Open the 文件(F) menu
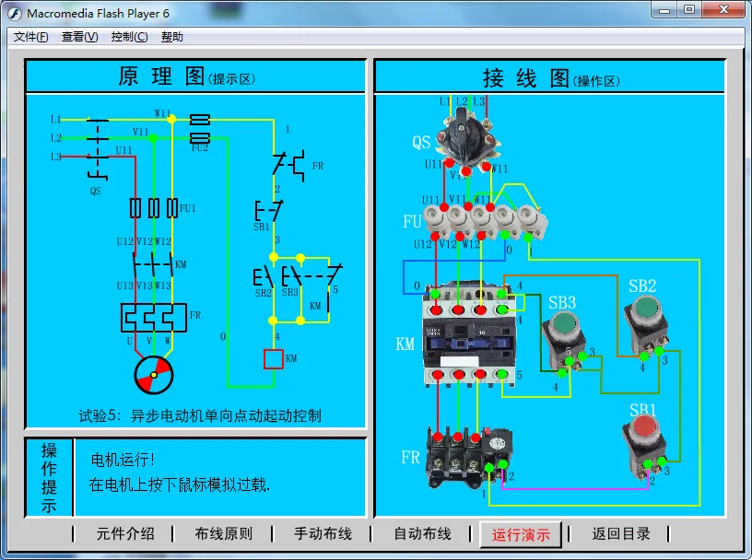 pyautogui.click(x=30, y=37)
